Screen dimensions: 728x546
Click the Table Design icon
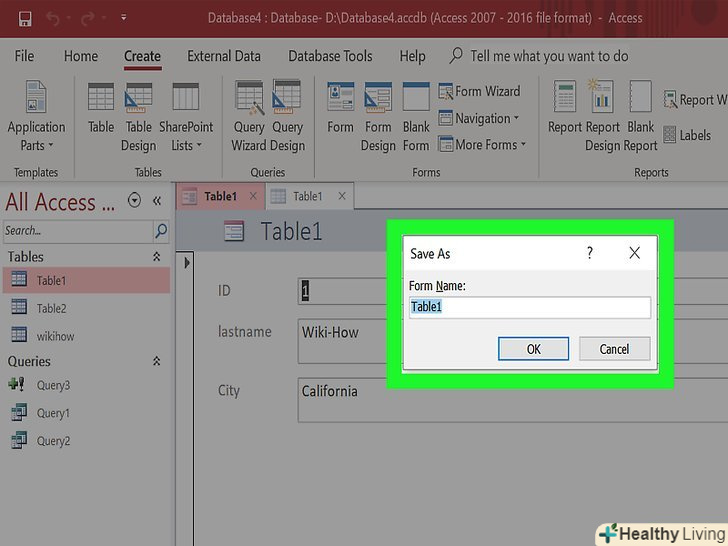(138, 116)
